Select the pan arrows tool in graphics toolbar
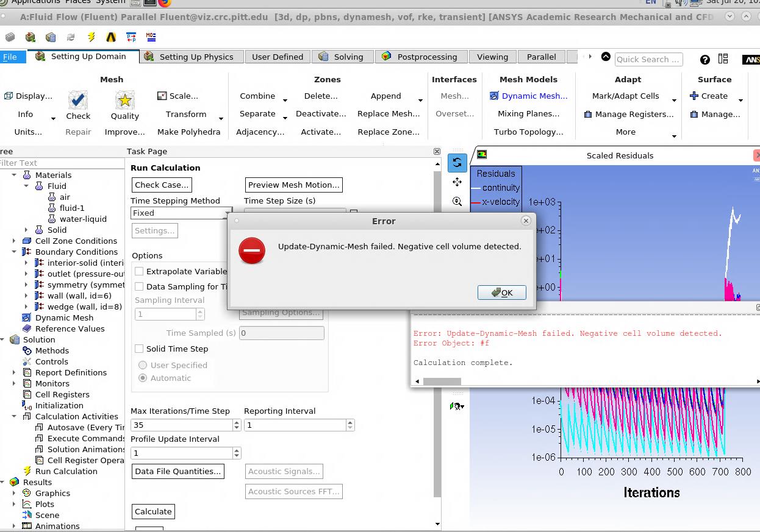 pos(457,182)
